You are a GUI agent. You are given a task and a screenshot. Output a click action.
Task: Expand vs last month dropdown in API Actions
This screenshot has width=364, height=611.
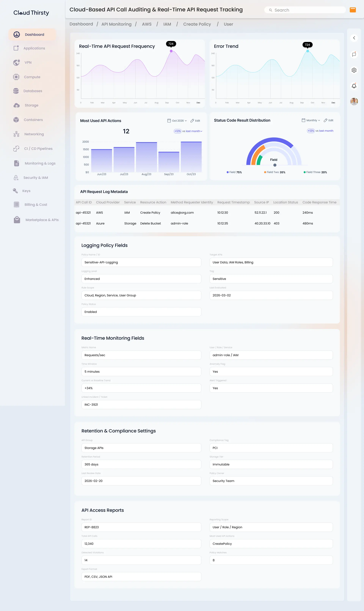pyautogui.click(x=194, y=131)
